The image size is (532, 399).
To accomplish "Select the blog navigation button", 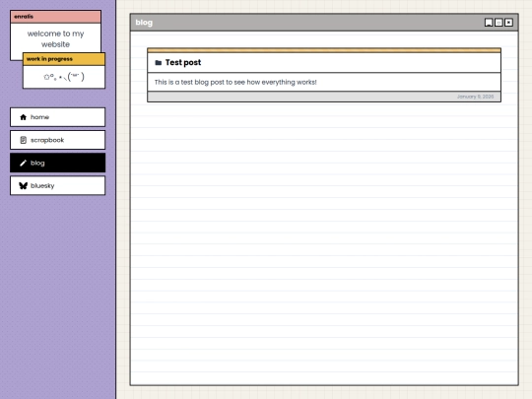I will (x=58, y=163).
